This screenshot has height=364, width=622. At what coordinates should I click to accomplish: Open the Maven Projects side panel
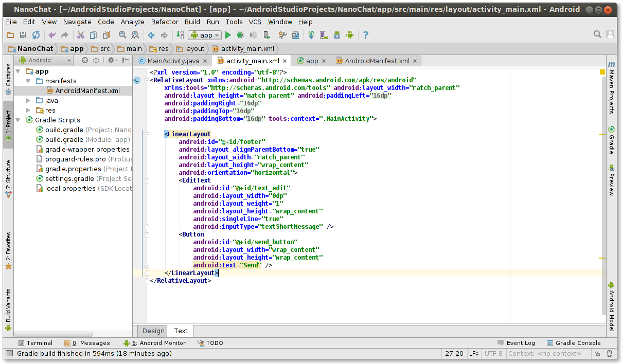[x=611, y=88]
